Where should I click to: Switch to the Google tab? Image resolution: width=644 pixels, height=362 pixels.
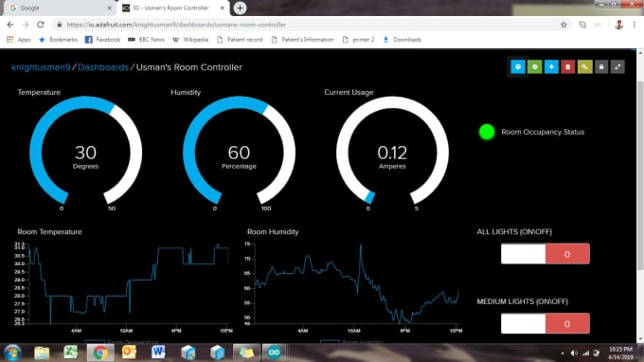[60, 8]
